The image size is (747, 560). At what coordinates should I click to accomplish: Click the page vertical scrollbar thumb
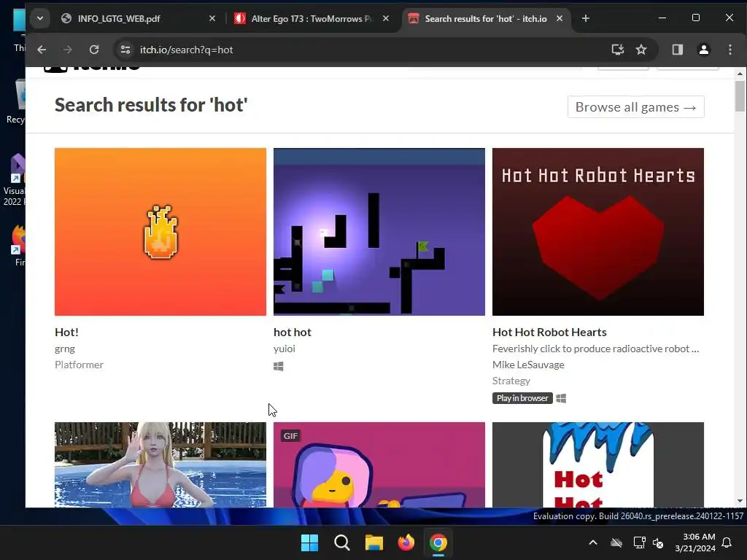click(x=740, y=96)
